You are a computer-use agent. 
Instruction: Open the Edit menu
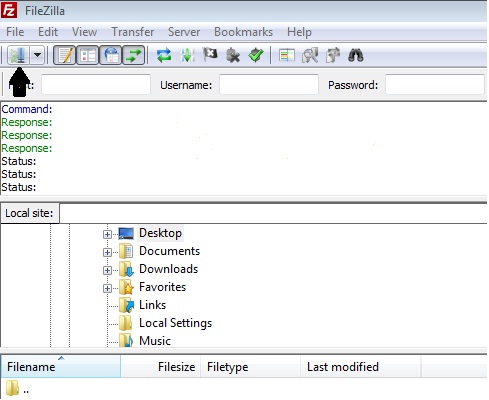pyautogui.click(x=48, y=32)
